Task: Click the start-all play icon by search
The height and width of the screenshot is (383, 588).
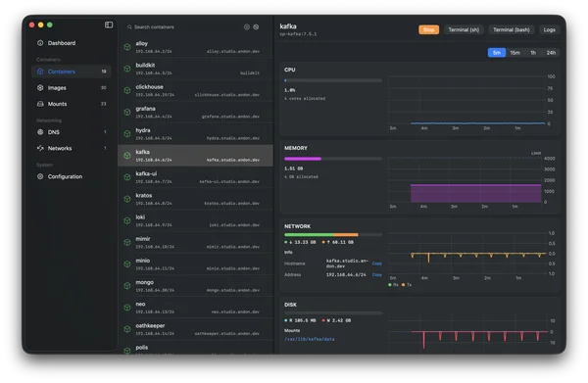Action: pos(247,27)
